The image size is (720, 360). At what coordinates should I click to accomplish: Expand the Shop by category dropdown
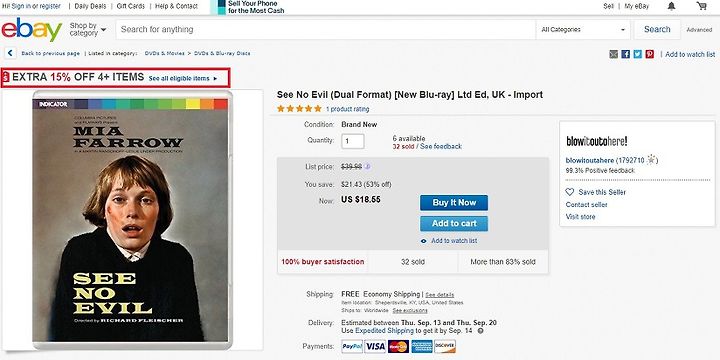(88, 29)
